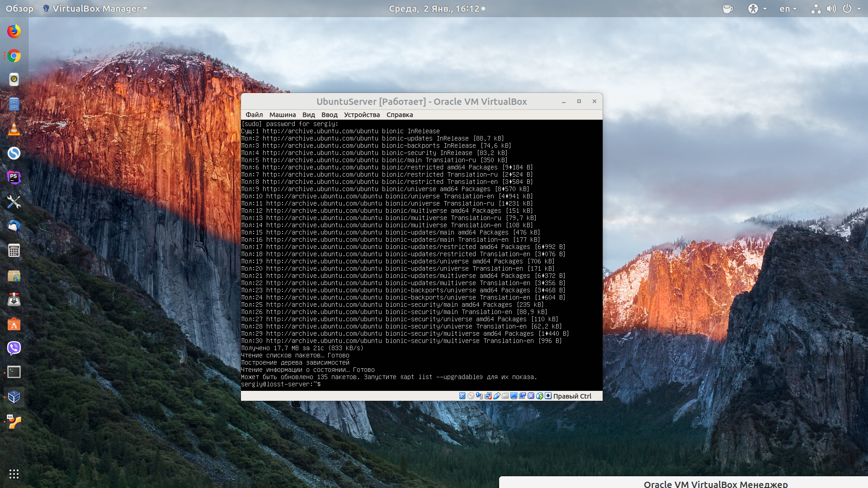The width and height of the screenshot is (868, 488).
Task: Click the optical disc status icon
Action: point(471,396)
